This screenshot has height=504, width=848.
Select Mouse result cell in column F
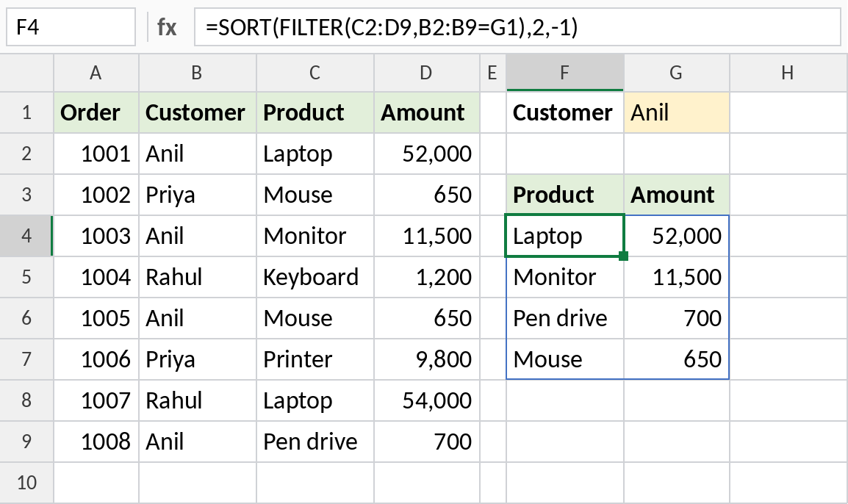pyautogui.click(x=564, y=359)
